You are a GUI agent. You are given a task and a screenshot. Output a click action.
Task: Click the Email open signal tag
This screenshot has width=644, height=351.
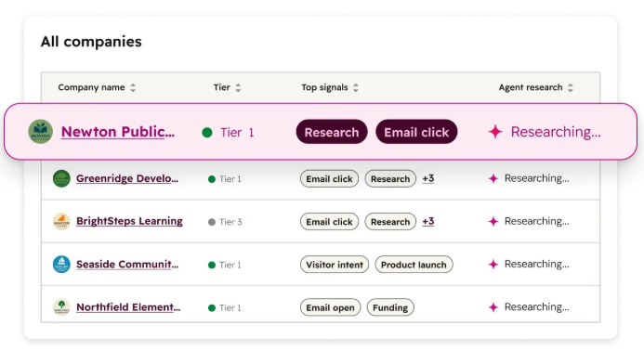[x=330, y=307]
